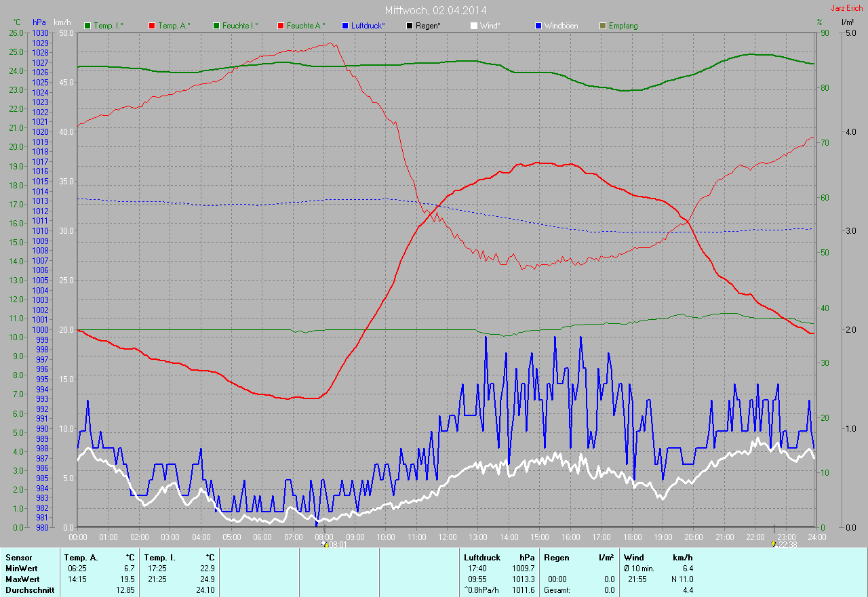Viewport: 868px width, 597px height.
Task: Click the wind gust time '21:55'
Action: click(638, 579)
